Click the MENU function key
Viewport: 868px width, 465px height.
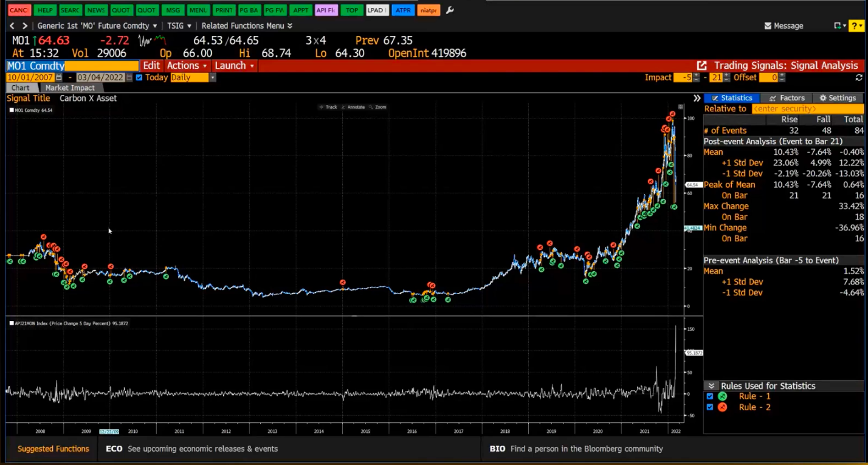(198, 10)
